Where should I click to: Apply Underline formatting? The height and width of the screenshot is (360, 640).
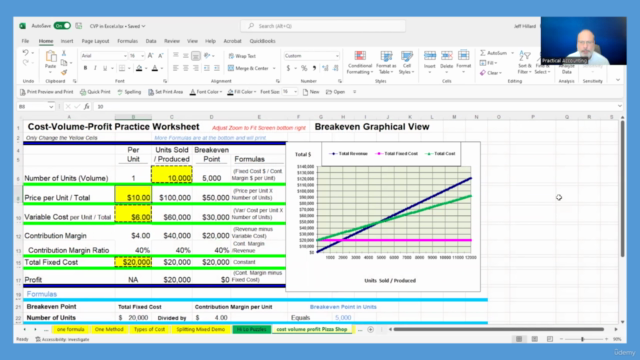pyautogui.click(x=105, y=68)
